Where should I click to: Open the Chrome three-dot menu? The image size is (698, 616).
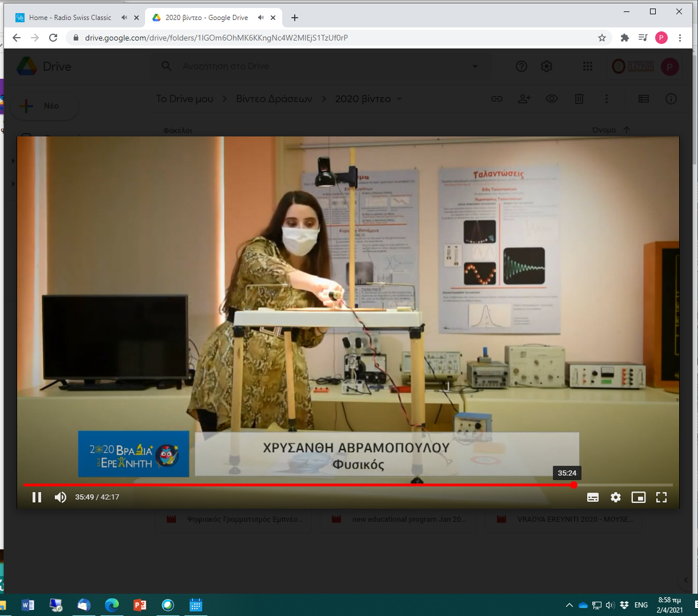click(x=680, y=38)
